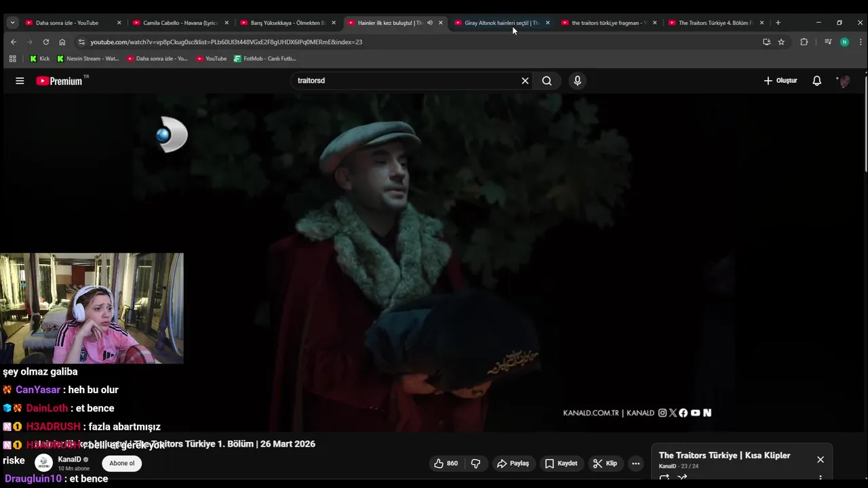This screenshot has height=488, width=868.
Task: Close the Kısa Klipler playlist panel
Action: pos(821,460)
